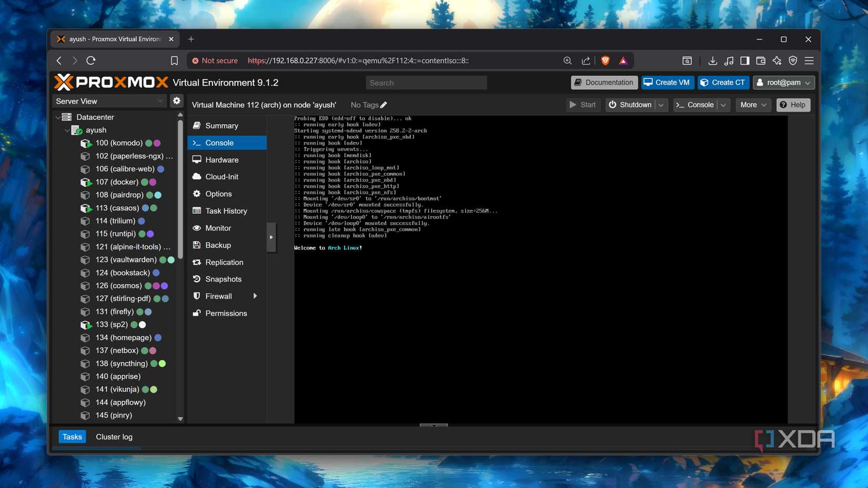Click the Create VM button

[x=667, y=82]
